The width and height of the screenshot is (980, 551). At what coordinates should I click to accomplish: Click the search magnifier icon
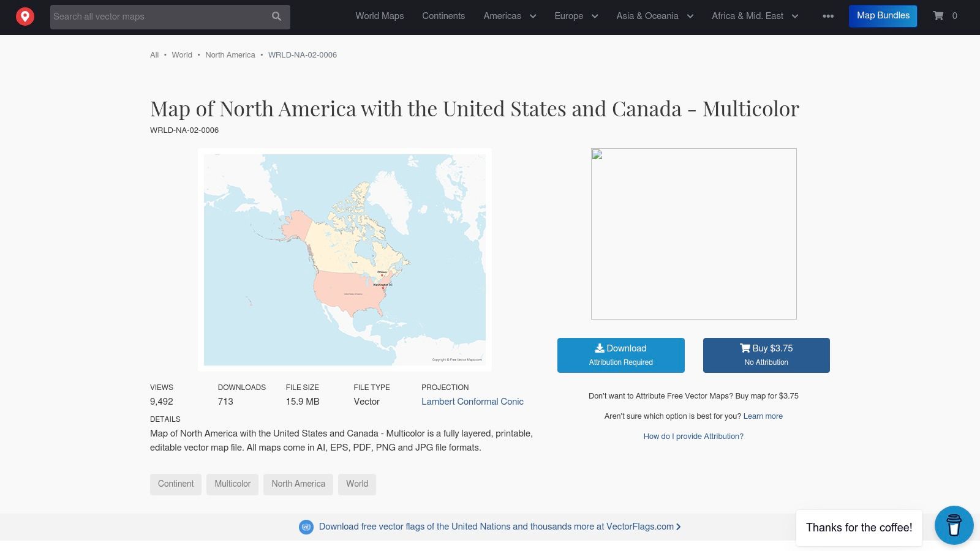(x=276, y=17)
